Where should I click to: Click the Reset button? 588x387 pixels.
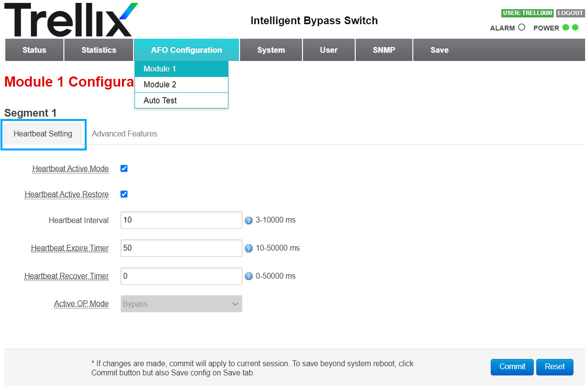pyautogui.click(x=555, y=367)
